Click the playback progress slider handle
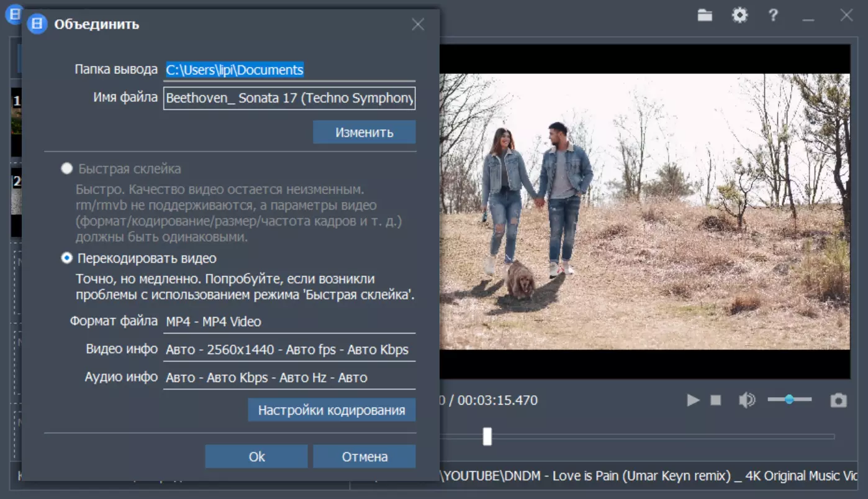Image resolution: width=868 pixels, height=499 pixels. [x=487, y=436]
